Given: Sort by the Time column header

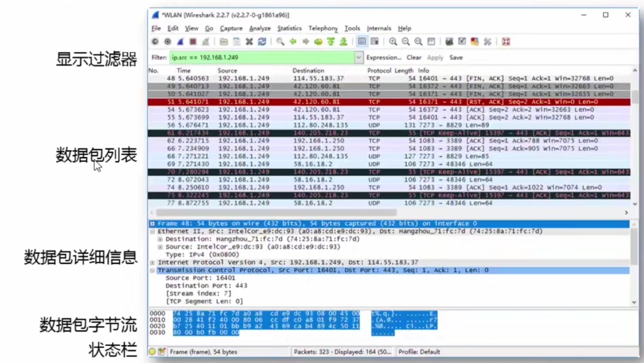Looking at the screenshot, I should [x=184, y=71].
